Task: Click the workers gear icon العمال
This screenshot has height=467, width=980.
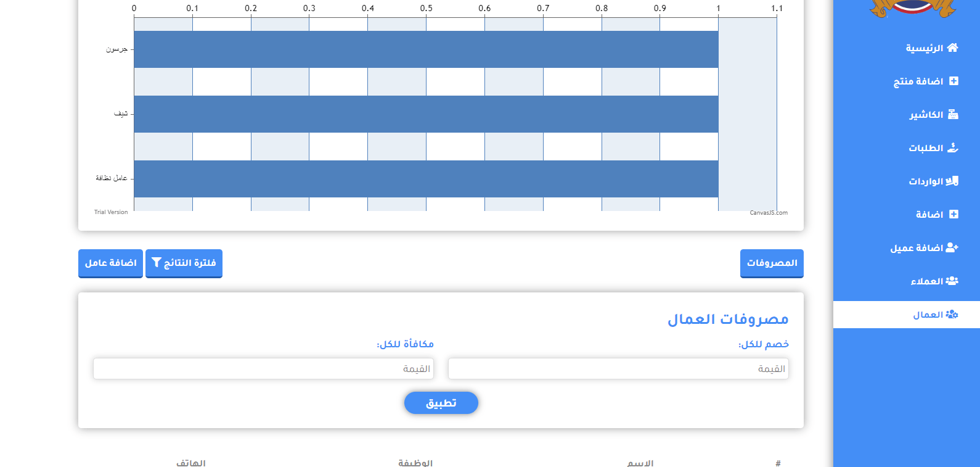Action: click(952, 315)
